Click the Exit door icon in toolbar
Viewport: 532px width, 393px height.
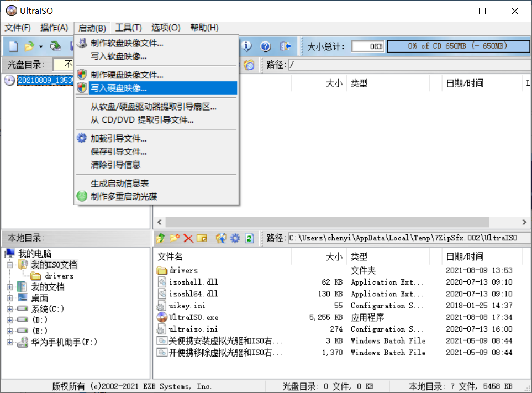click(x=285, y=46)
